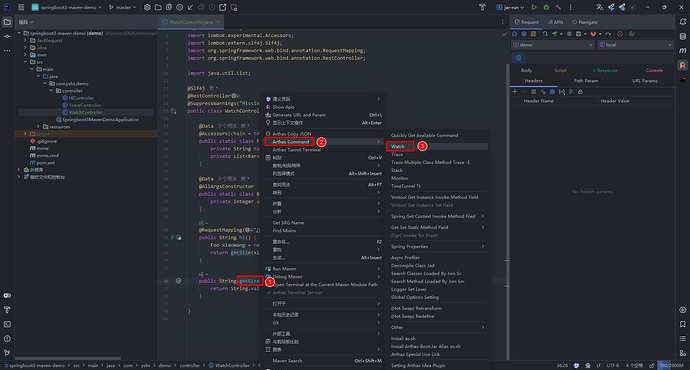690x370 pixels.
Task: Open the Commit tool window icon
Action: (x=7, y=36)
